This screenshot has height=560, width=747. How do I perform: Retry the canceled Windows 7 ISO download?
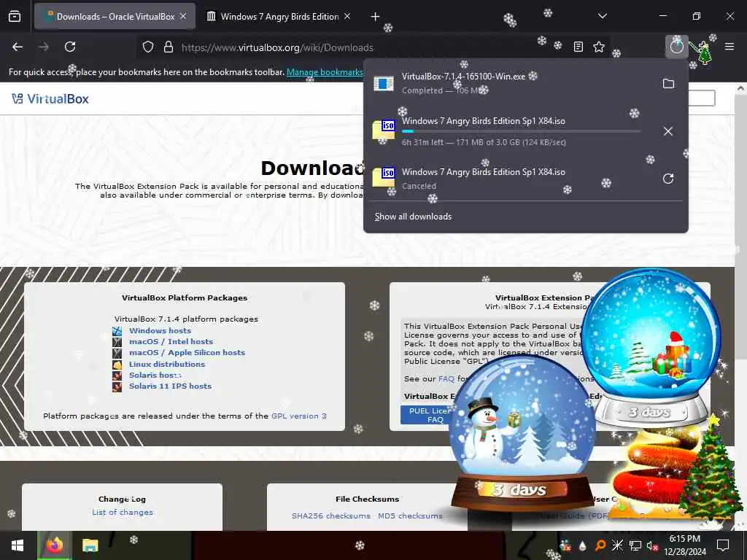[x=668, y=179]
